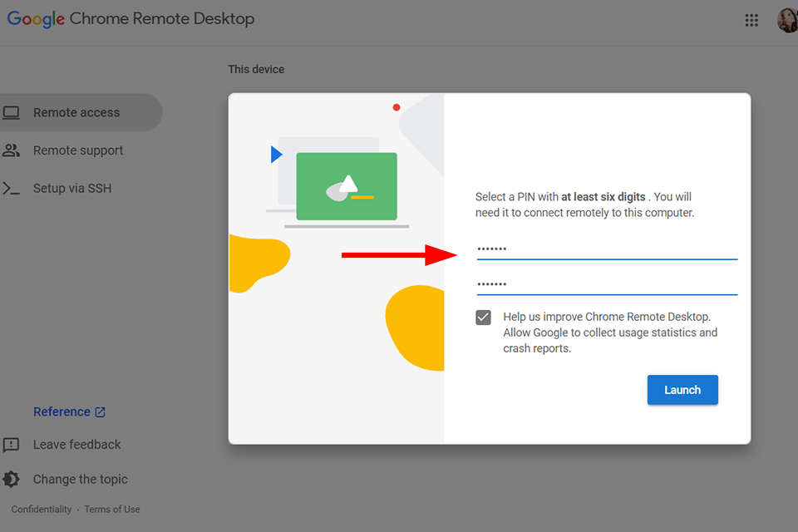Click the external-link icon next to Reference

pos(101,412)
